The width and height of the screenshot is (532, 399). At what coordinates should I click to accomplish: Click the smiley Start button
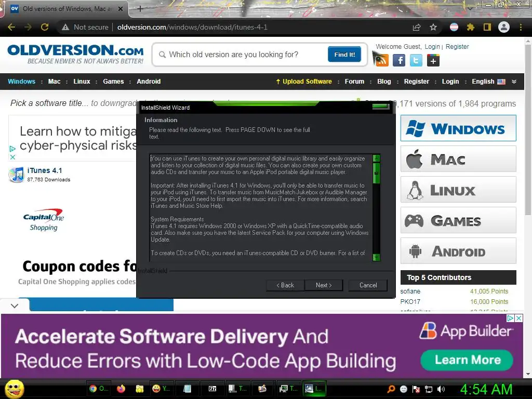coord(14,389)
